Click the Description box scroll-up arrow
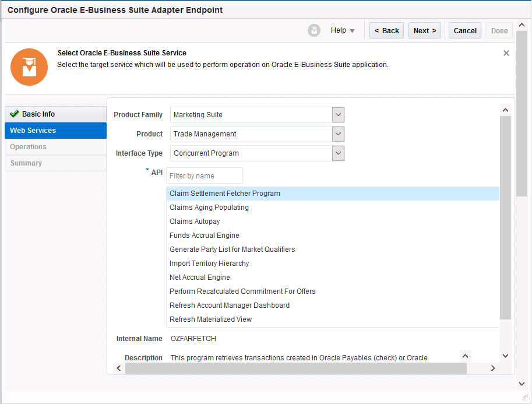This screenshot has width=532, height=404. [465, 356]
